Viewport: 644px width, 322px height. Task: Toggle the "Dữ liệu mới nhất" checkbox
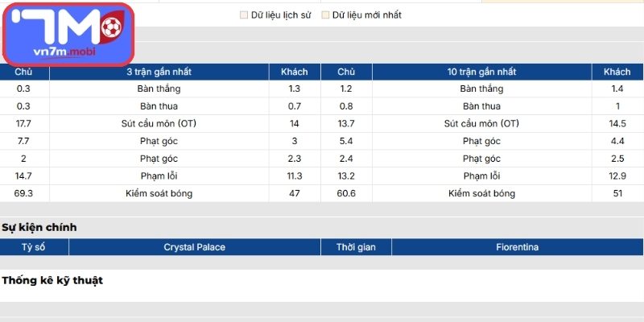coord(325,15)
